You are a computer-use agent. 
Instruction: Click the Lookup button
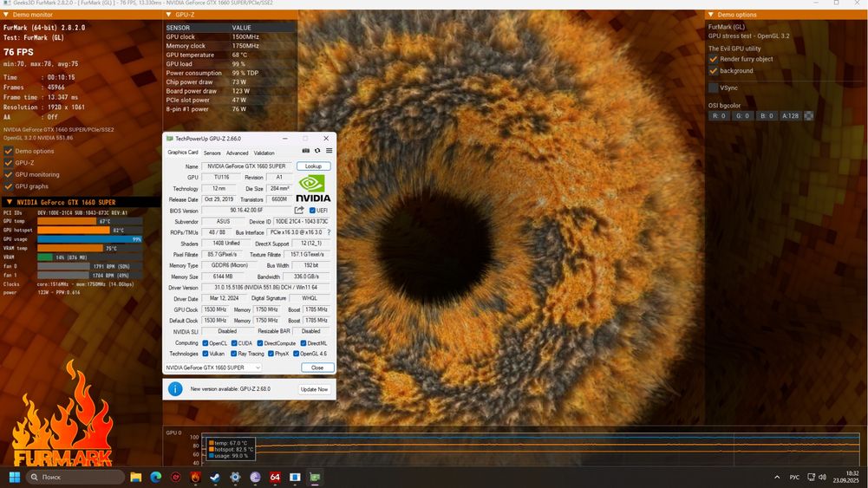tap(313, 166)
